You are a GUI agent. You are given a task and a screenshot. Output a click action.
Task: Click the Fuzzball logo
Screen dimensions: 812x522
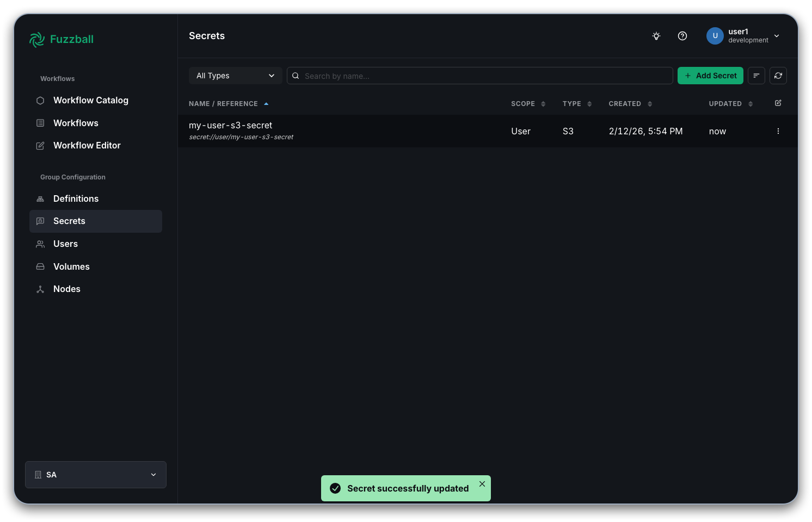[61, 39]
